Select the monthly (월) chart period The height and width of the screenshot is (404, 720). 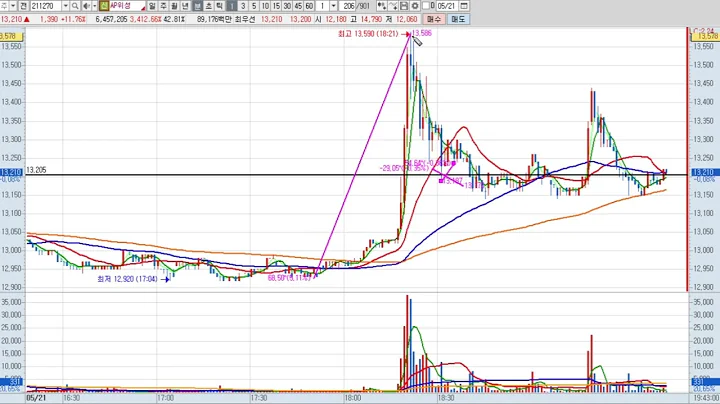174,6
